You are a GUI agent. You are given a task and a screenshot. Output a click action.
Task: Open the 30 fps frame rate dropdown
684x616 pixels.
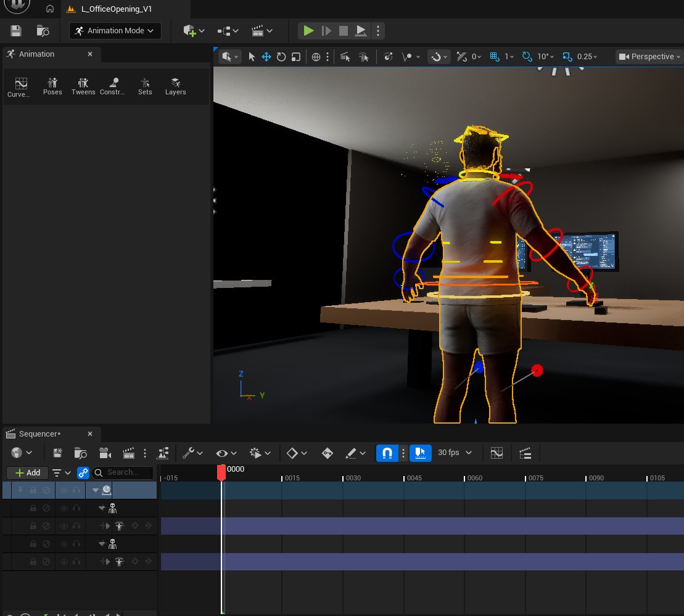(455, 453)
